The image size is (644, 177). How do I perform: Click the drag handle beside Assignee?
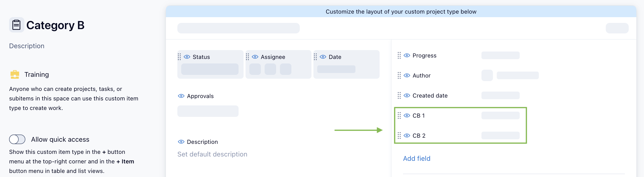click(247, 57)
